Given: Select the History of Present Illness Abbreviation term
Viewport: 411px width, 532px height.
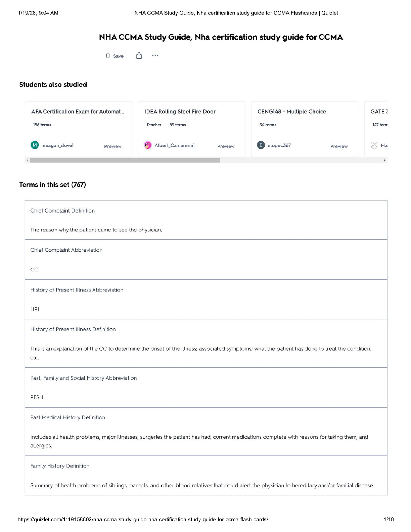Looking at the screenshot, I should coord(206,299).
